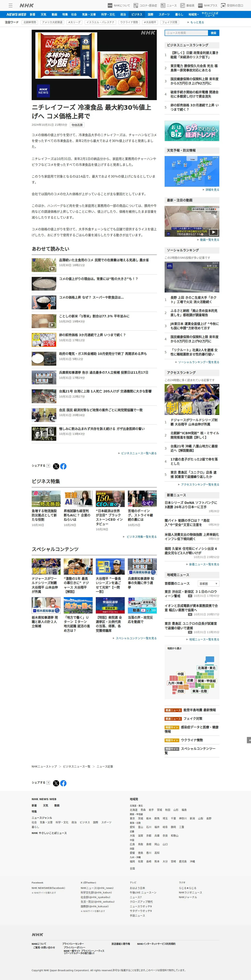
Task: Play the 最新・注目の動画 egg price video
Action: pos(192,221)
